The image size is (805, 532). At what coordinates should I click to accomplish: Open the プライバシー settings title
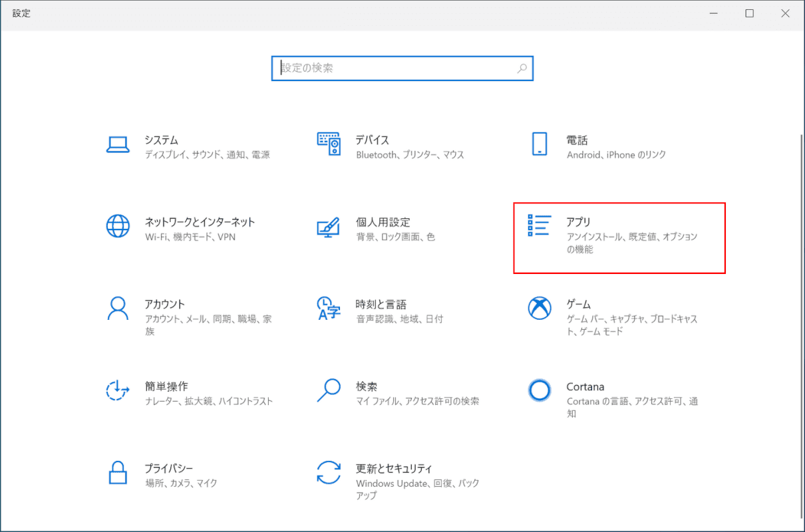[x=169, y=469]
